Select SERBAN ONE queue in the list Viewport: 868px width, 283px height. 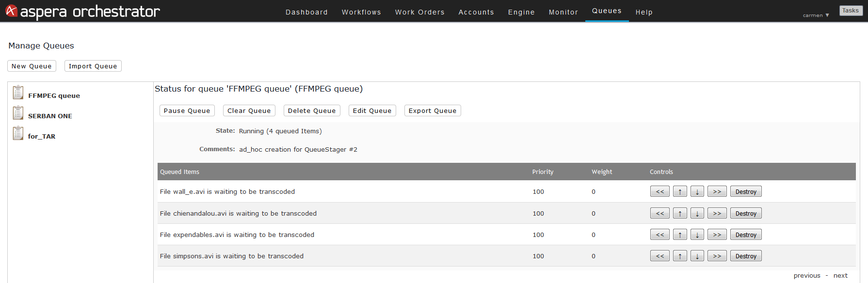(50, 116)
